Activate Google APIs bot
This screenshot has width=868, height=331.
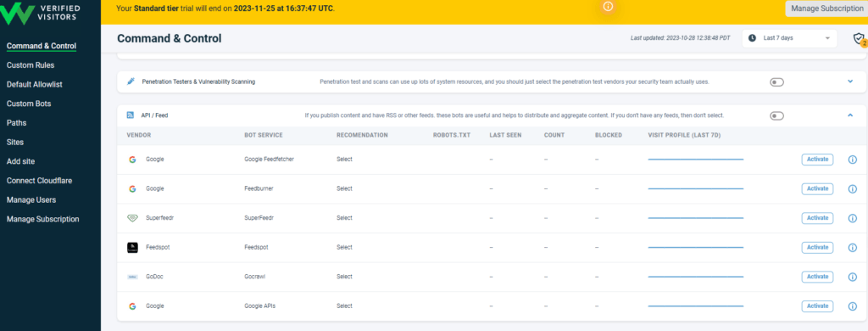pos(817,306)
